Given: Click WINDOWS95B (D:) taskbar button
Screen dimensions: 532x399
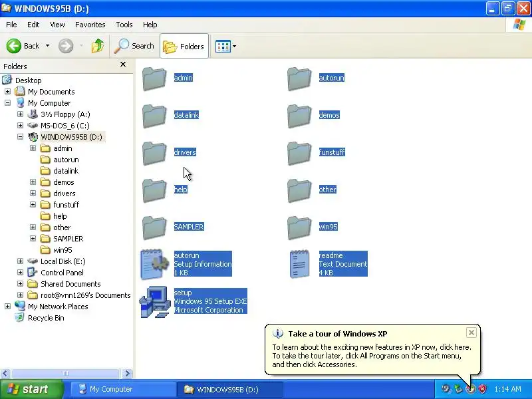Looking at the screenshot, I should [229, 389].
